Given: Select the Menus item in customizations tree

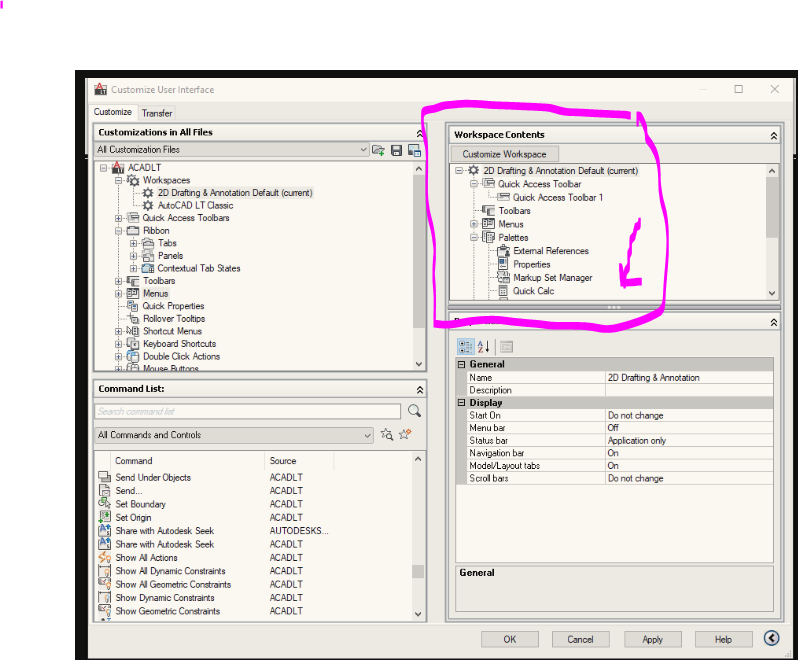Looking at the screenshot, I should coord(155,294).
